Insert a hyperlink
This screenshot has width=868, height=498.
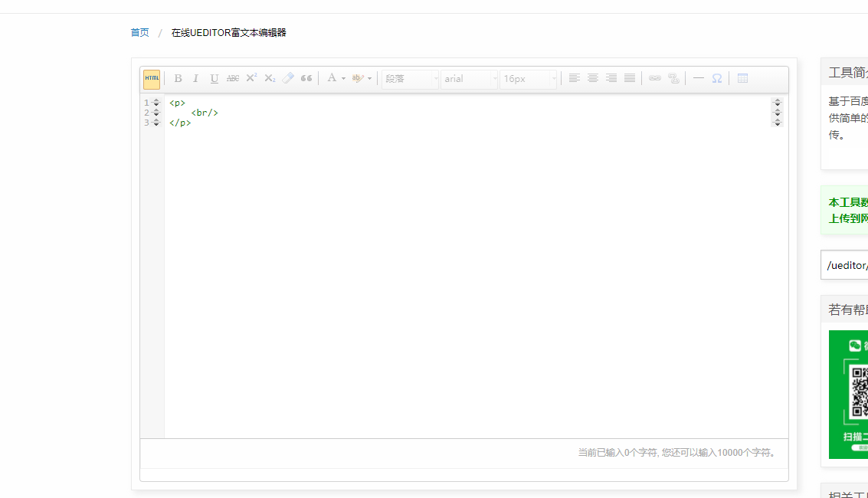(655, 78)
